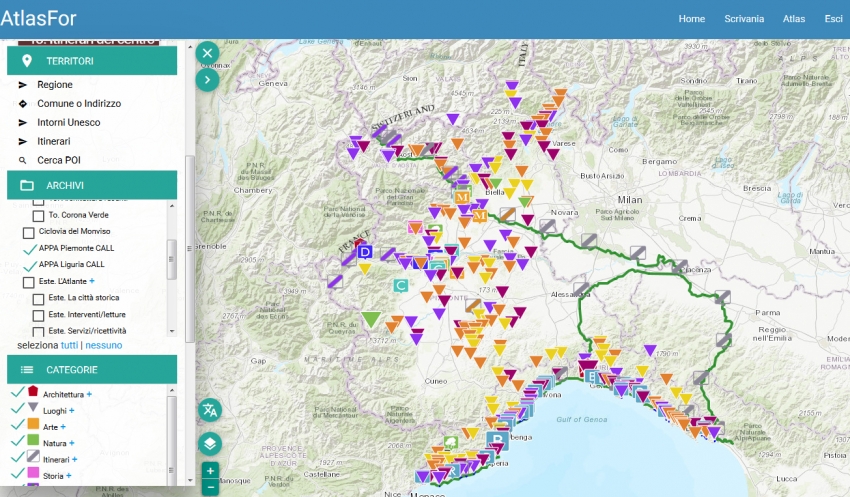
Task: Collapse the TERRITORI section header
Action: (x=92, y=61)
